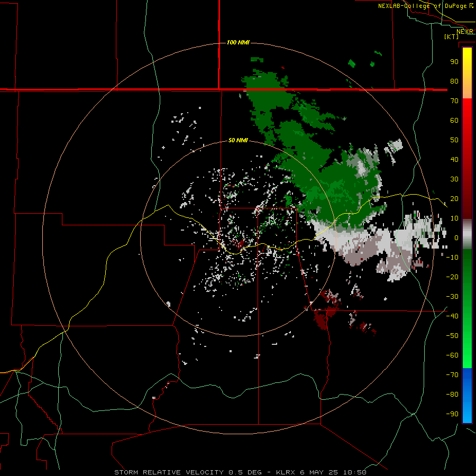Click the NEXLAB-College of DuPage header text
The image size is (476, 476).
coord(422,6)
